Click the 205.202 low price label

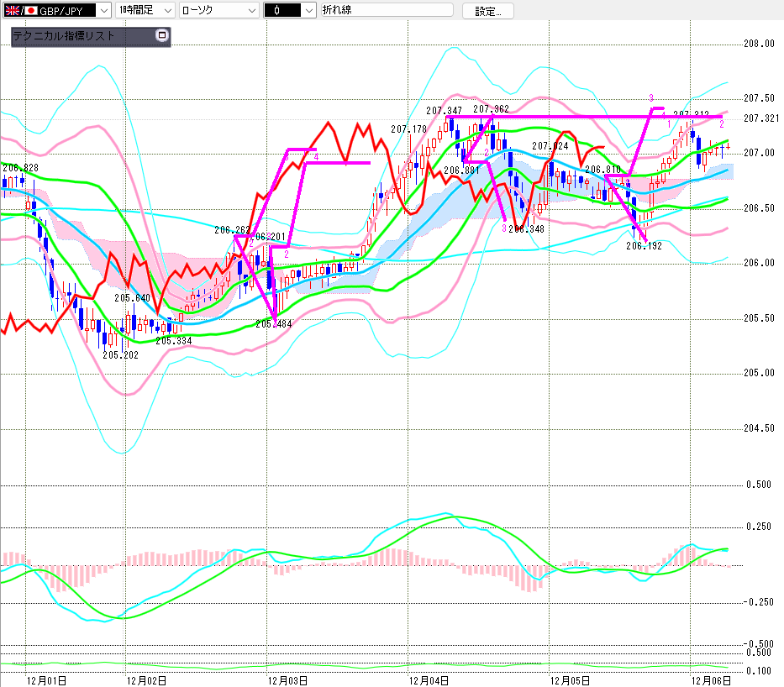(120, 355)
